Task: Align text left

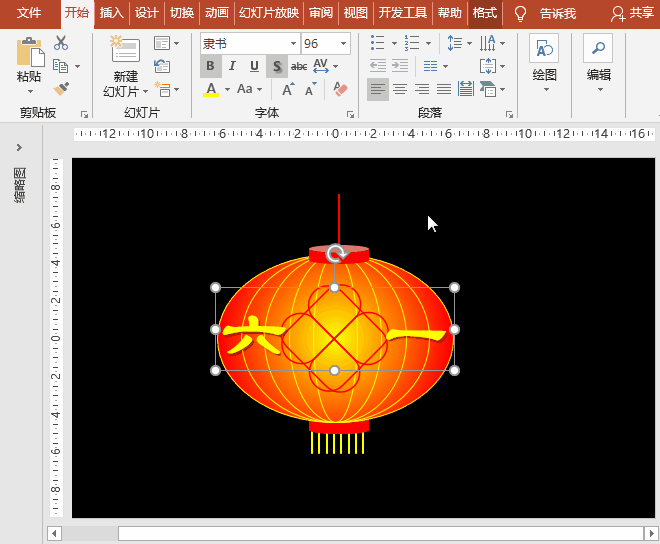Action: (378, 89)
